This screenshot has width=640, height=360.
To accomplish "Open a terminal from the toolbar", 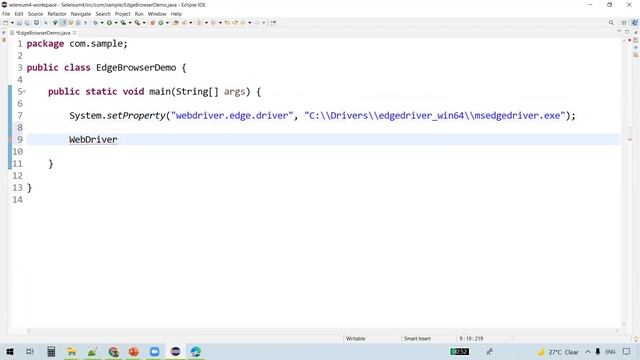I will pos(36,23).
